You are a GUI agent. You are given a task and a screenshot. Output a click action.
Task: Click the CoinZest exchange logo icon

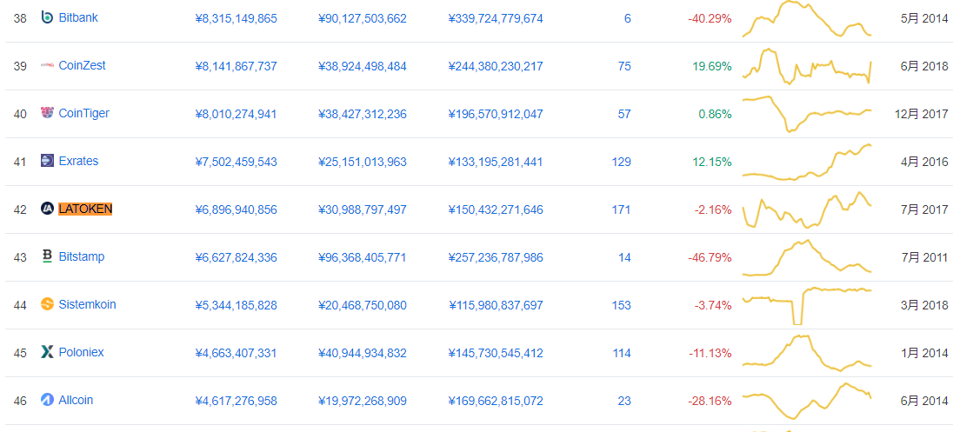(47, 65)
